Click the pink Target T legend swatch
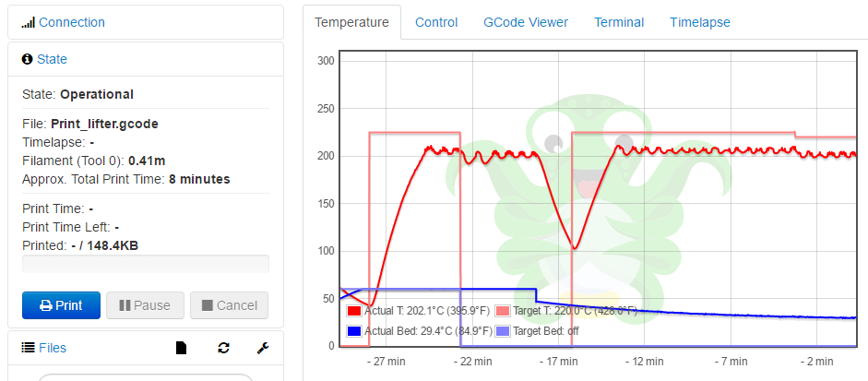Viewport: 868px width, 381px height. (503, 311)
